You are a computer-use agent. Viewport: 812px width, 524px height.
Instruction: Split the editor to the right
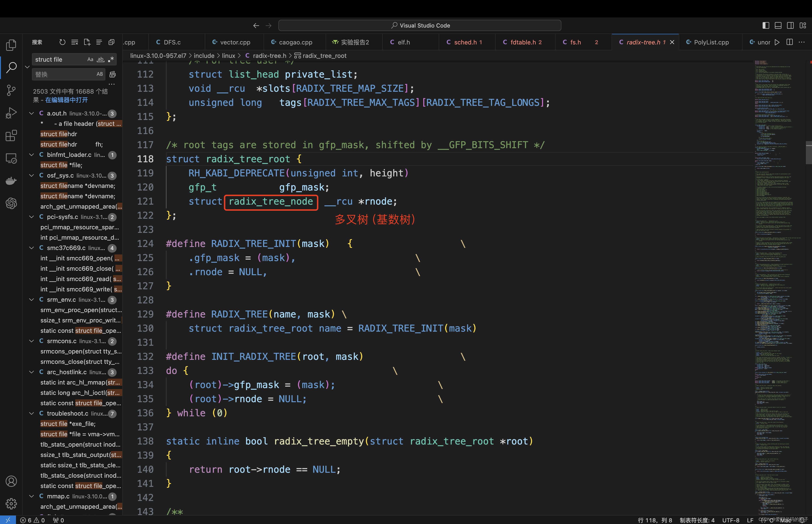790,42
